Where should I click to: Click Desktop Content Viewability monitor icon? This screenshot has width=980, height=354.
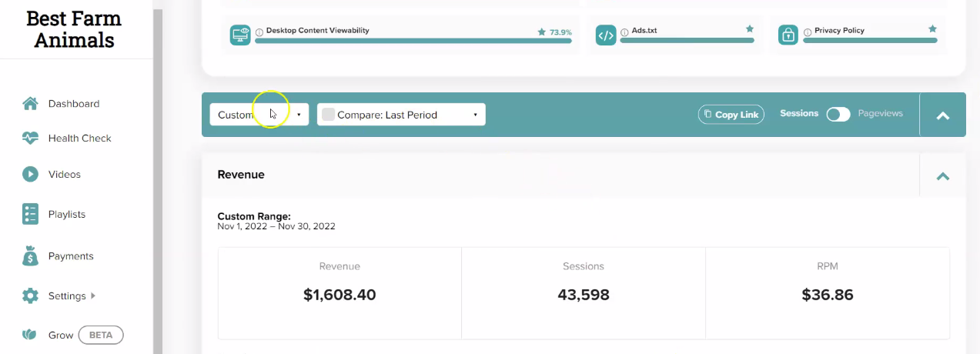click(x=240, y=35)
